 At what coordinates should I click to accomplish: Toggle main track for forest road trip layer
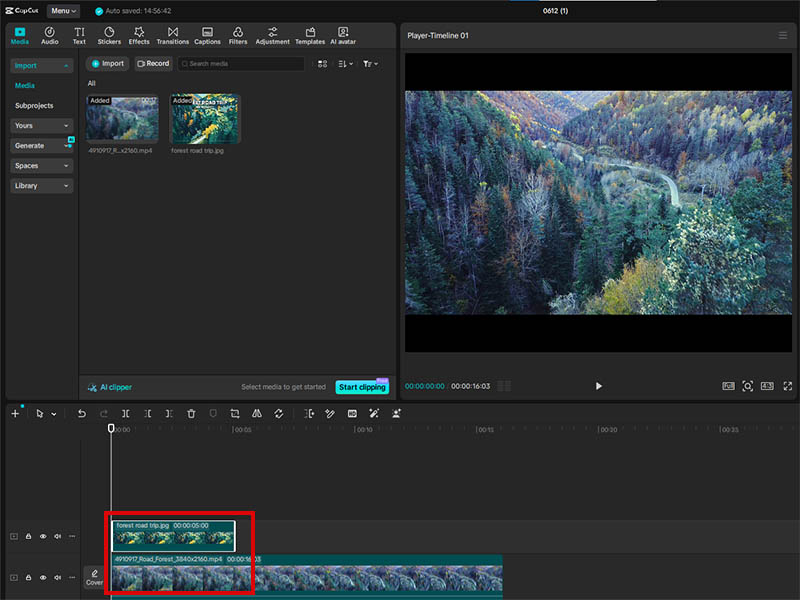coord(14,536)
